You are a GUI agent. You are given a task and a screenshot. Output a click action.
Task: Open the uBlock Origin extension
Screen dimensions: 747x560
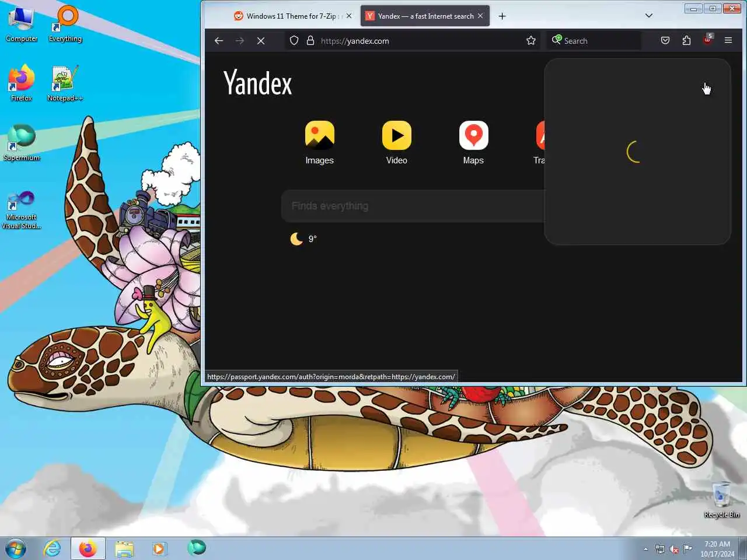tap(707, 40)
